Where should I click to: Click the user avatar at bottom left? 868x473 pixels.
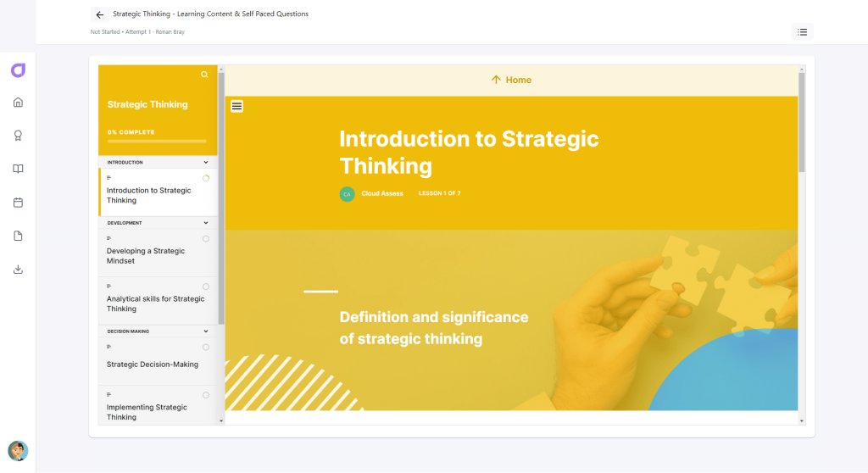[19, 451]
